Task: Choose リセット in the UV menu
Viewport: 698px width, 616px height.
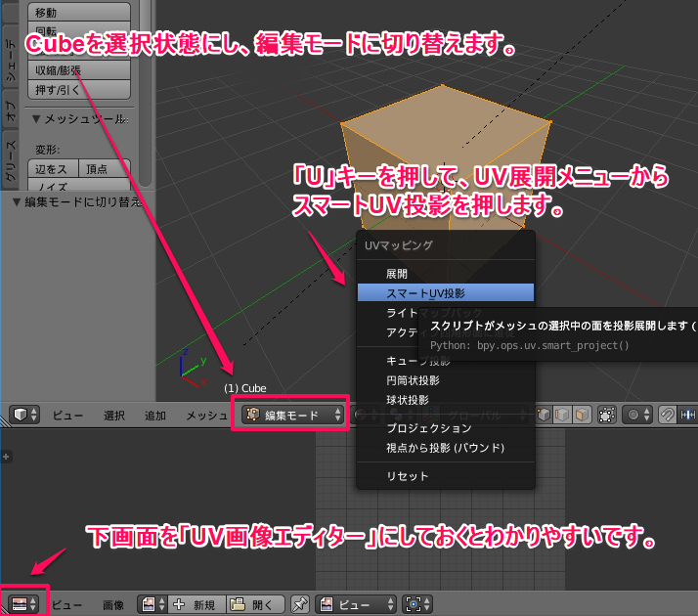Action: coord(446,476)
